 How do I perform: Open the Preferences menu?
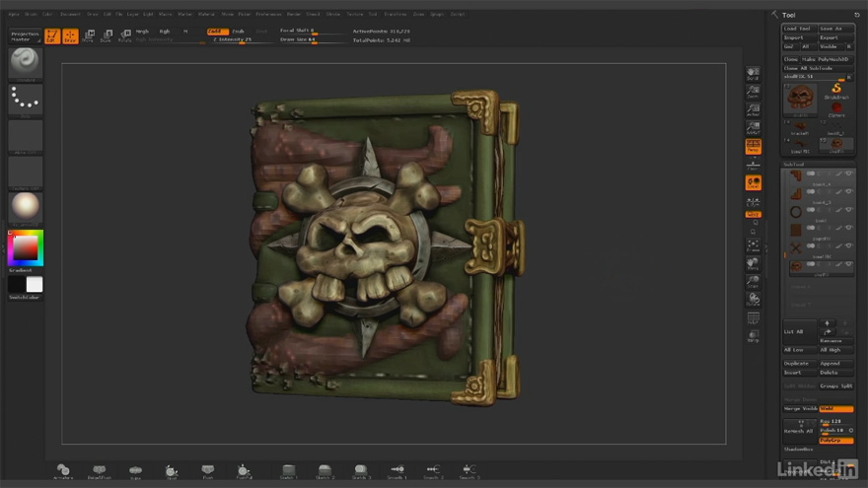(x=268, y=14)
